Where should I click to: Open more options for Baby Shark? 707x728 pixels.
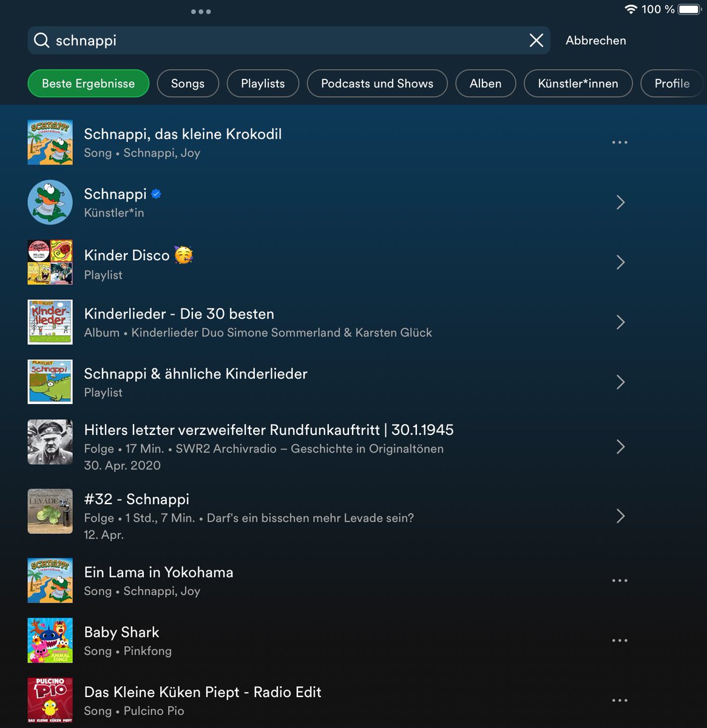pos(620,641)
